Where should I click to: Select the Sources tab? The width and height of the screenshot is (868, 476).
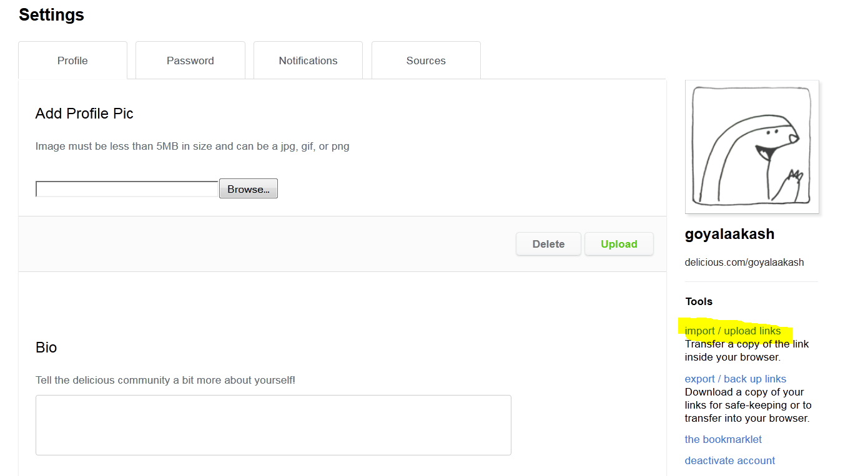[426, 61]
